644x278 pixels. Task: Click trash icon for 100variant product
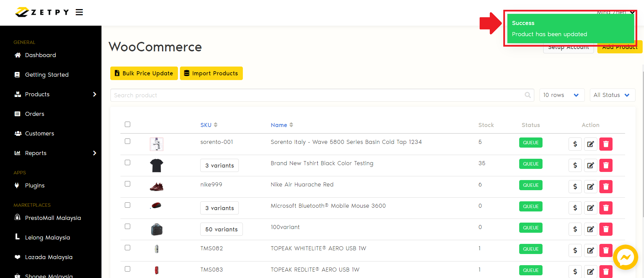605,229
